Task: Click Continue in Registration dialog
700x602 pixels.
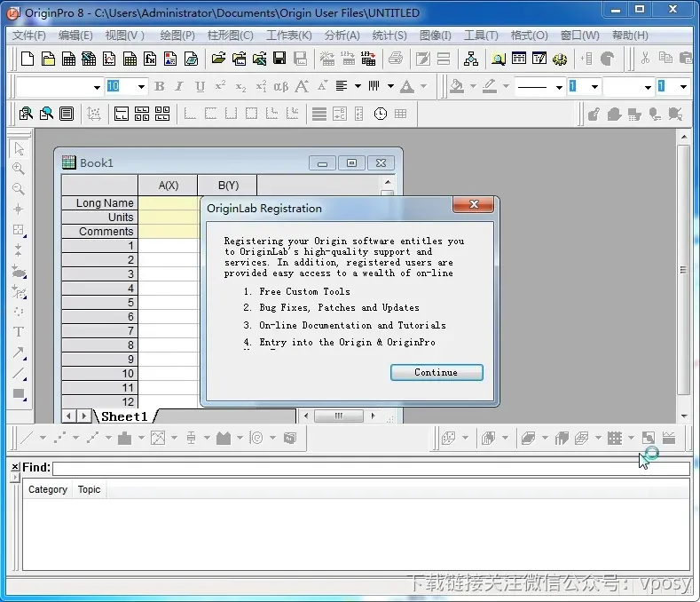Action: point(437,373)
